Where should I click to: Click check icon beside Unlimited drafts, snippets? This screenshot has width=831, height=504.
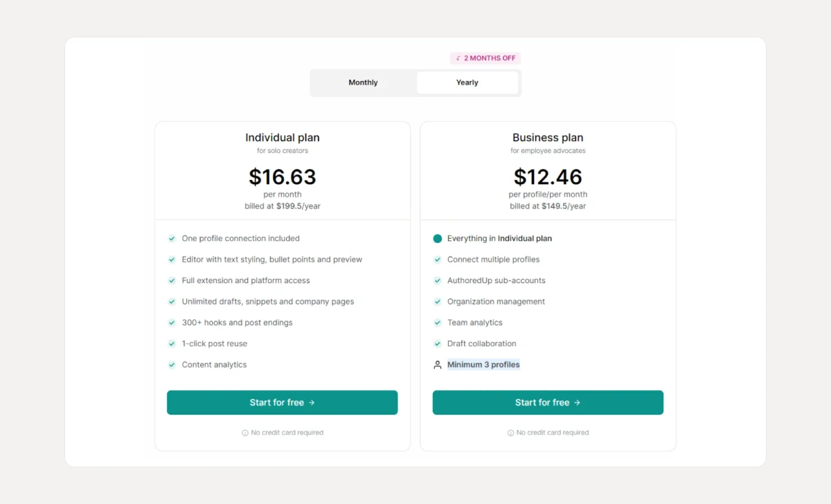coord(172,302)
